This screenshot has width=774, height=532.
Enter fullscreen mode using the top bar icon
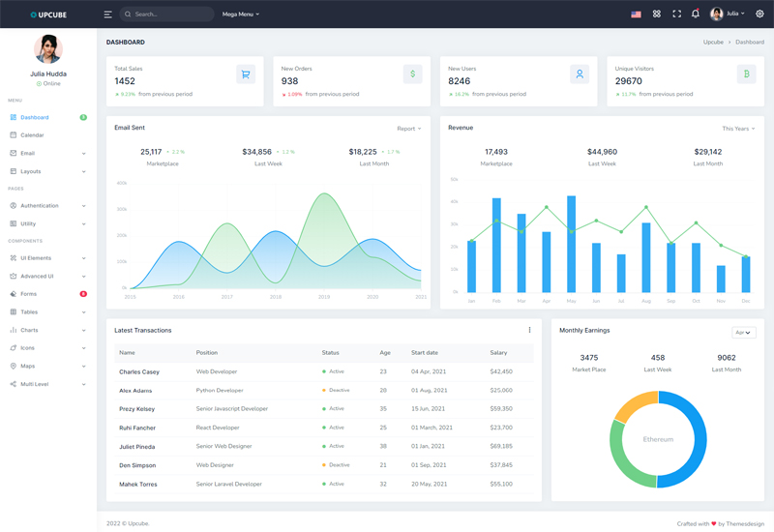(676, 15)
